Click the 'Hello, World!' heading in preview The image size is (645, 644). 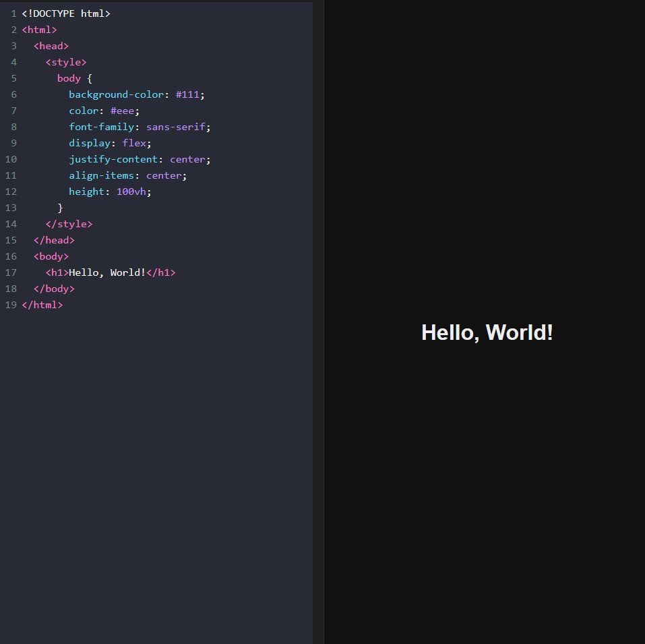pyautogui.click(x=487, y=332)
